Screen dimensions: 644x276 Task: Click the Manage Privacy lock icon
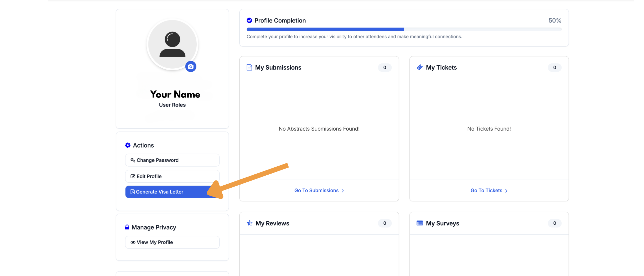[x=127, y=227]
